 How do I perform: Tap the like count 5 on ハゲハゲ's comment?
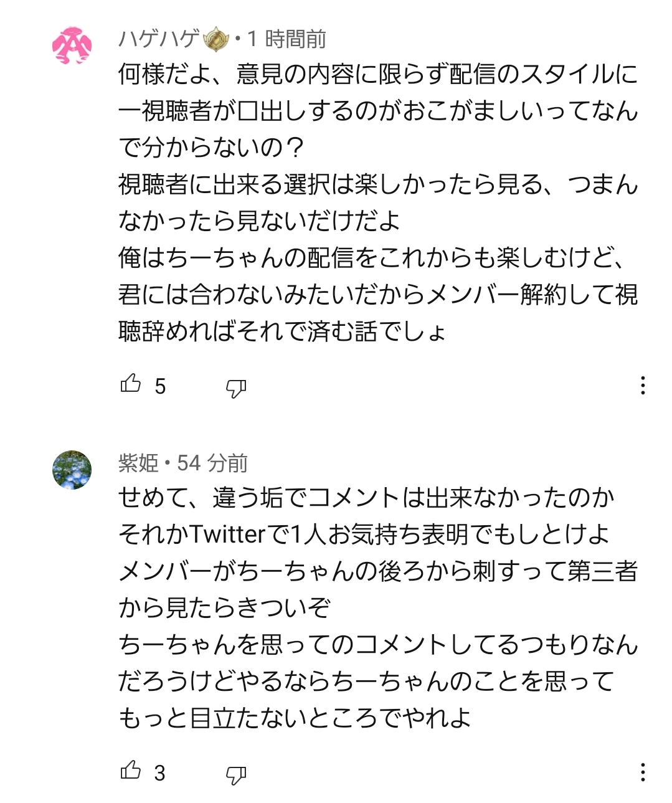pyautogui.click(x=160, y=387)
